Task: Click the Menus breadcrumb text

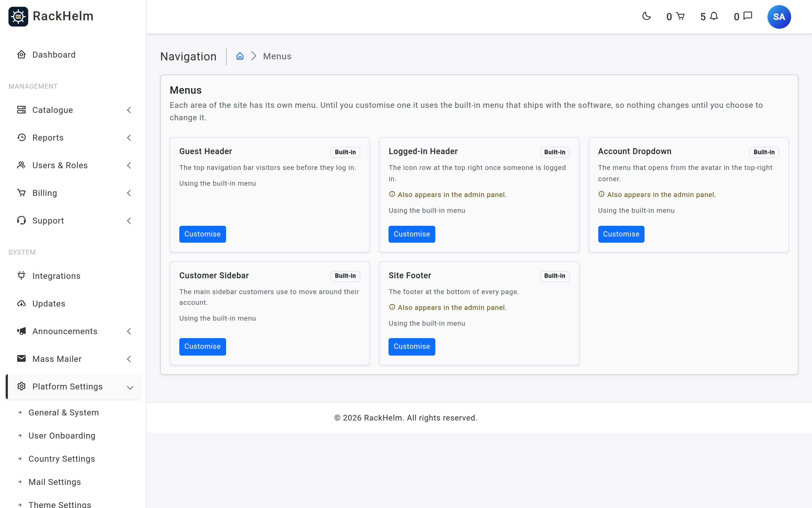Action: (x=277, y=56)
